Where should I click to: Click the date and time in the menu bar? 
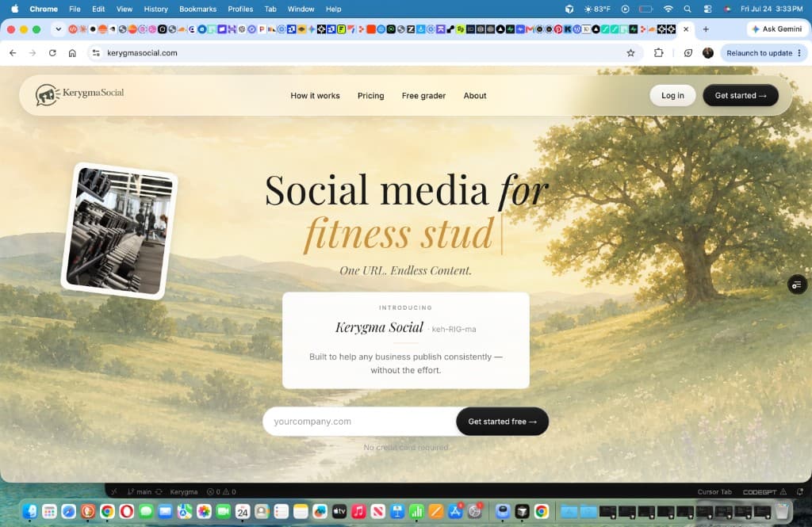[772, 9]
